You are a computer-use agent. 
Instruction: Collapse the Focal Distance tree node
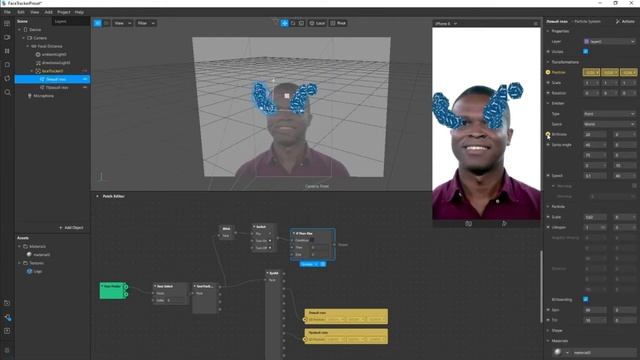(x=28, y=46)
